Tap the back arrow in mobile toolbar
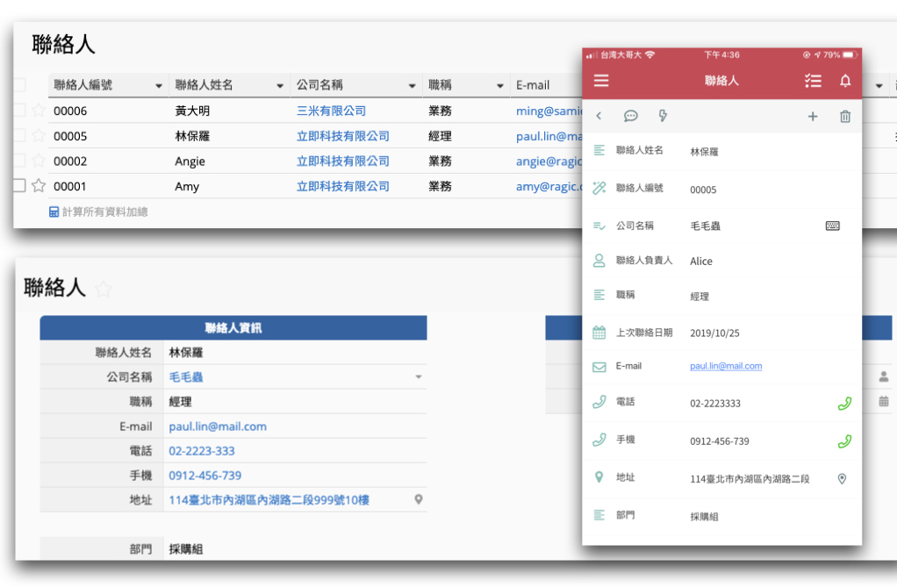This screenshot has width=897, height=588. (x=599, y=116)
